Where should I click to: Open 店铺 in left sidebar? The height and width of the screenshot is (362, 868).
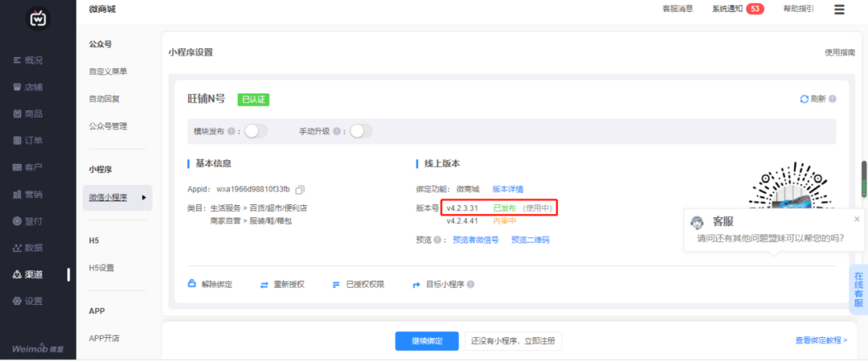coord(27,87)
